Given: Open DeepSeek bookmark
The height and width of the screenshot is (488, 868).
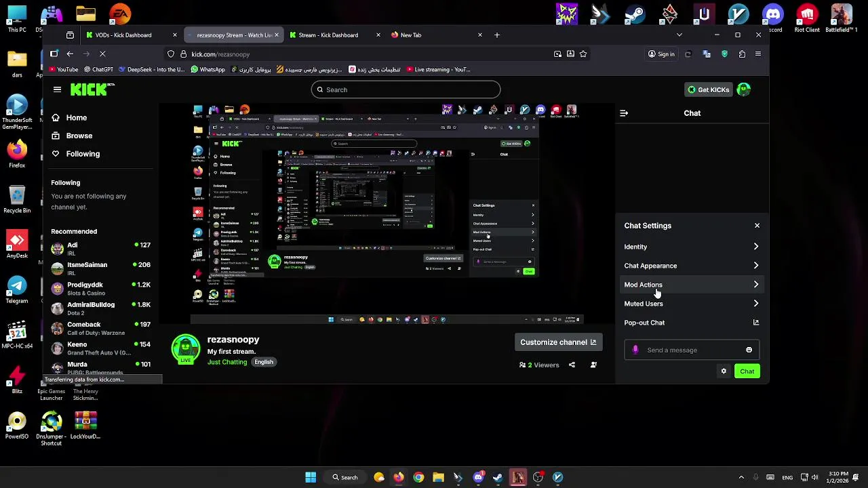Looking at the screenshot, I should click(x=151, y=69).
